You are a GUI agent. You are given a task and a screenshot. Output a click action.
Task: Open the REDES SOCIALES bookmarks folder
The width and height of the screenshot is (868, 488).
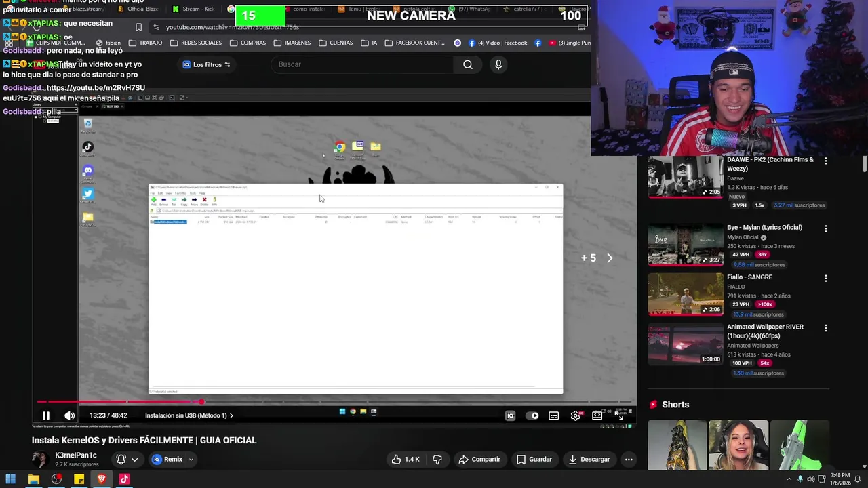(196, 43)
